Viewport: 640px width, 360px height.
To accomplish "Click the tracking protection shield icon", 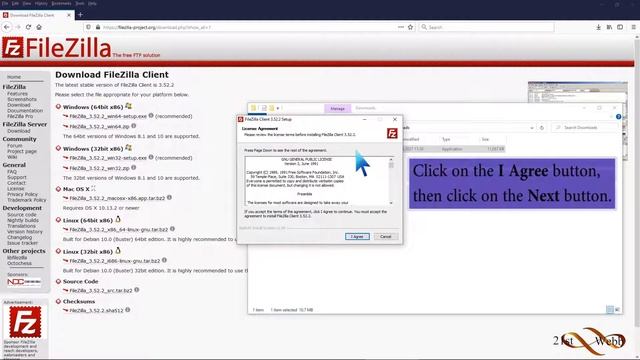I will 88,27.
